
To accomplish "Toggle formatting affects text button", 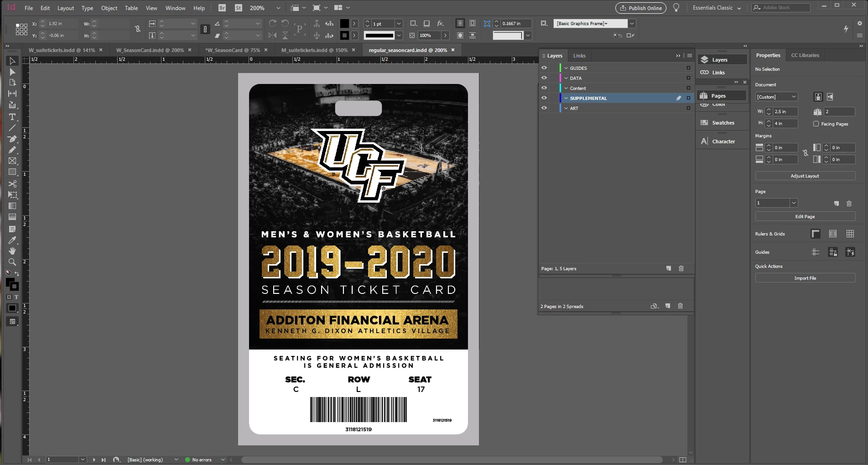I will point(16,297).
